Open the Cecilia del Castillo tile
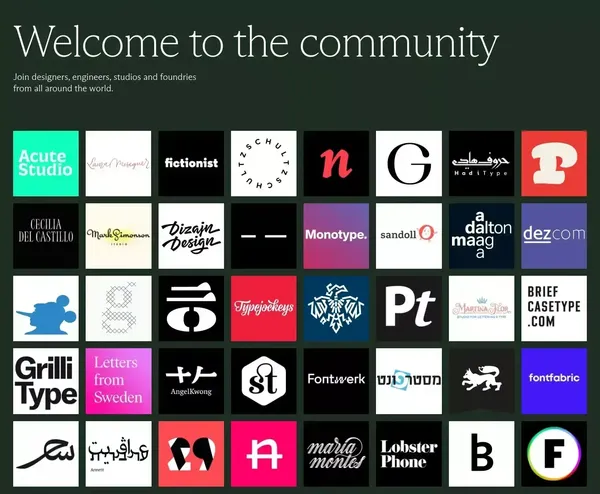 pos(46,236)
